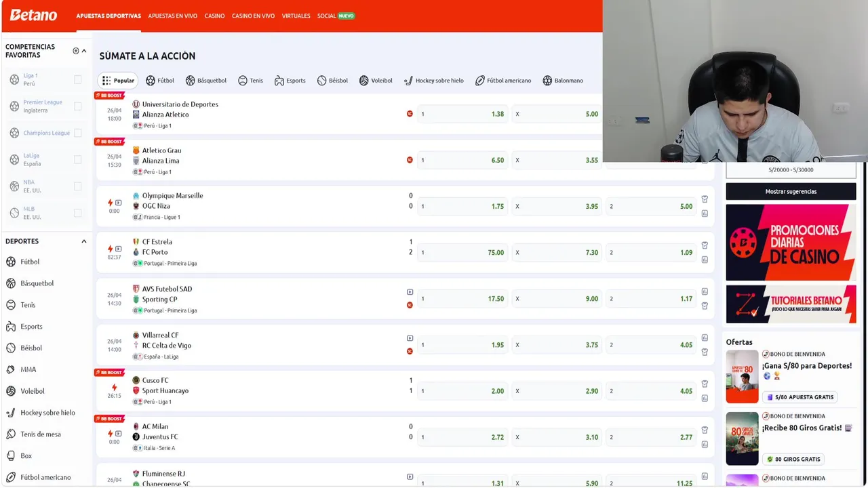
Task: Select the Básquetbol tab filter
Action: tap(206, 81)
